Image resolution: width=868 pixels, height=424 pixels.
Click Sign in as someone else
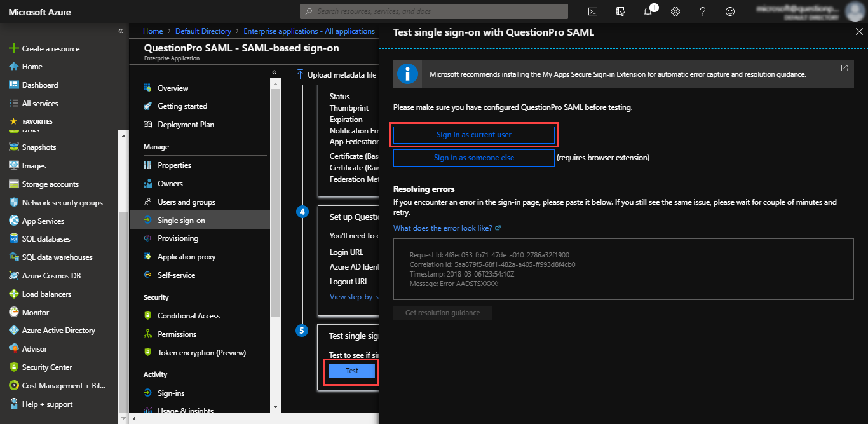pyautogui.click(x=473, y=158)
